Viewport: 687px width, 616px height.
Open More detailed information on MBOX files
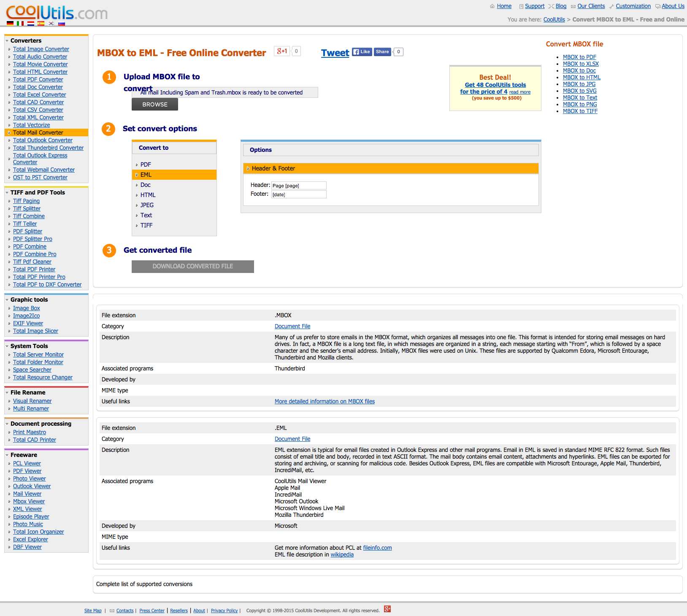coord(325,401)
